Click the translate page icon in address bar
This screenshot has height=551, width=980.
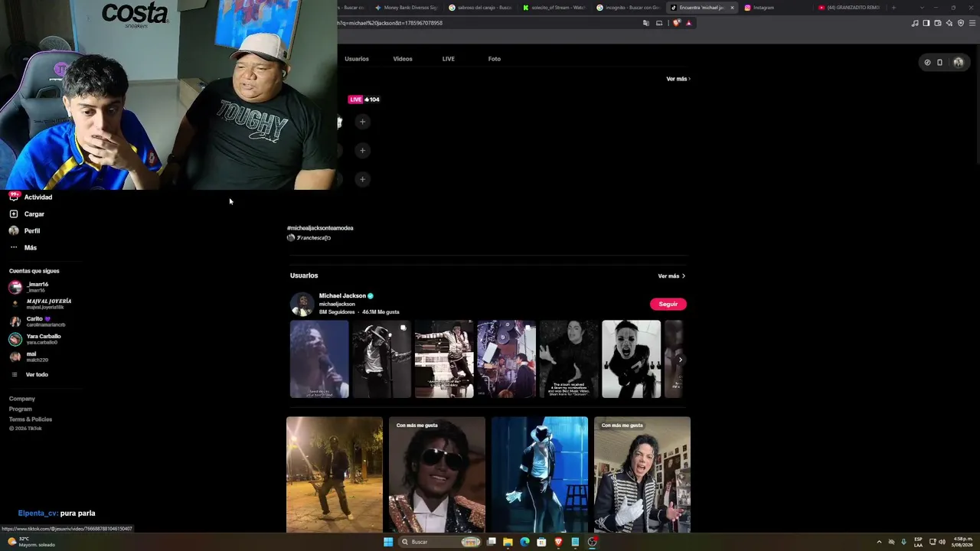(646, 23)
